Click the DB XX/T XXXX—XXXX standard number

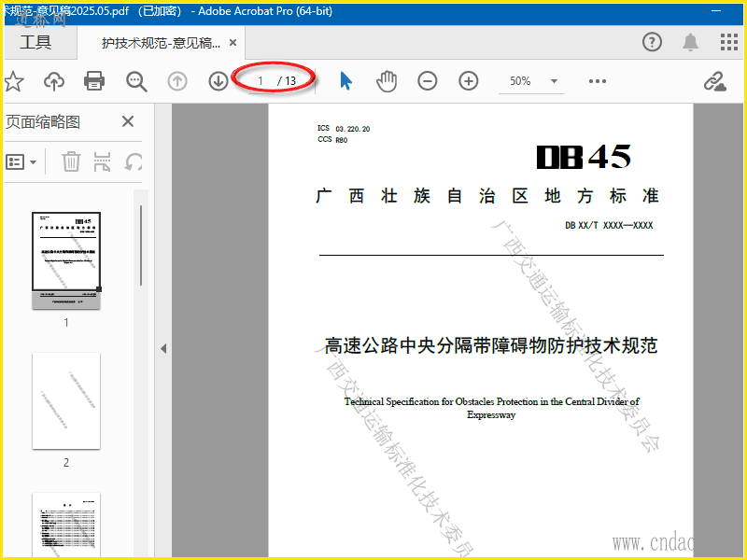click(x=609, y=225)
